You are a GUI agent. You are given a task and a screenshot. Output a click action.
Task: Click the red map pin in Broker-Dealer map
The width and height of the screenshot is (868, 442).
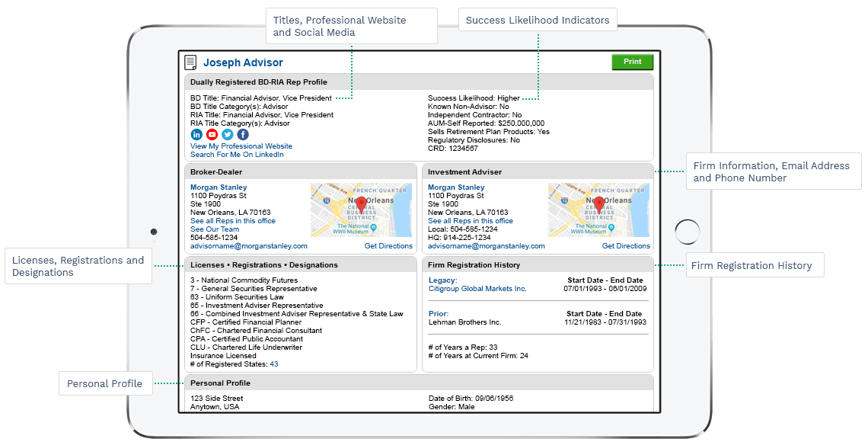click(x=362, y=204)
